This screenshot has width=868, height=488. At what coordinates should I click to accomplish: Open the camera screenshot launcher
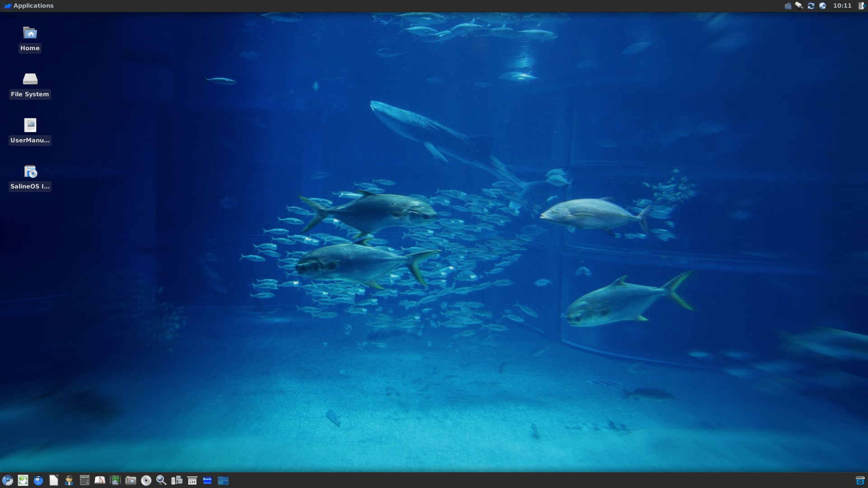click(131, 480)
